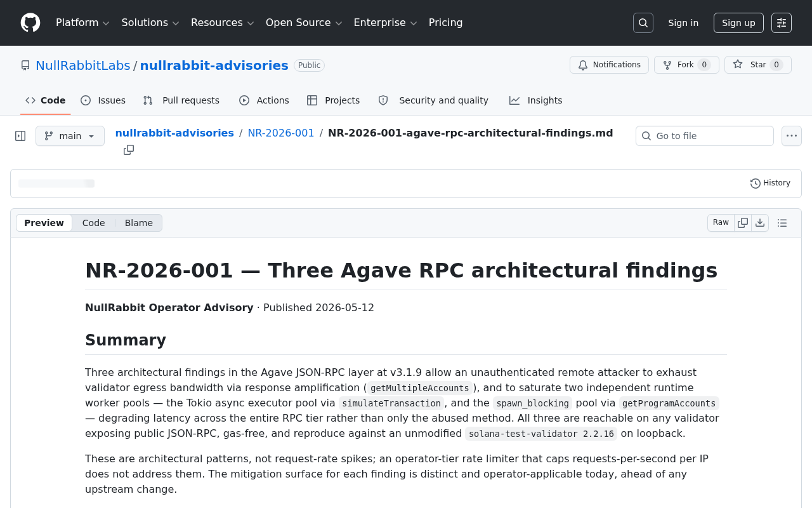Image resolution: width=812 pixels, height=508 pixels.
Task: Click the getMultipleAccounts code snippet
Action: 420,388
